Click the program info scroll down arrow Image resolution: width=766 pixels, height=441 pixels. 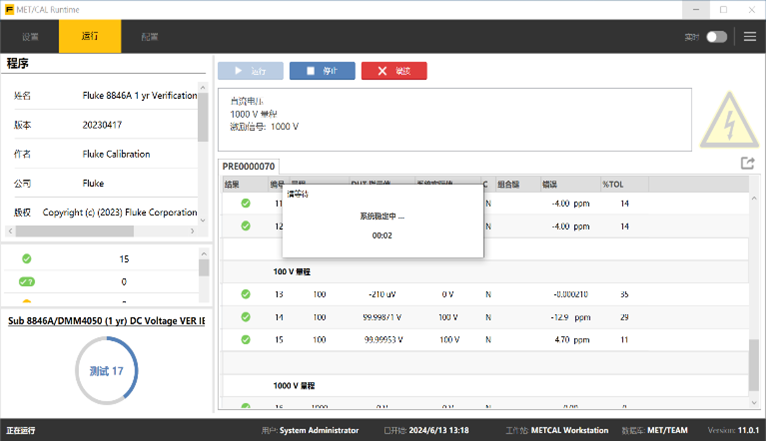point(203,220)
